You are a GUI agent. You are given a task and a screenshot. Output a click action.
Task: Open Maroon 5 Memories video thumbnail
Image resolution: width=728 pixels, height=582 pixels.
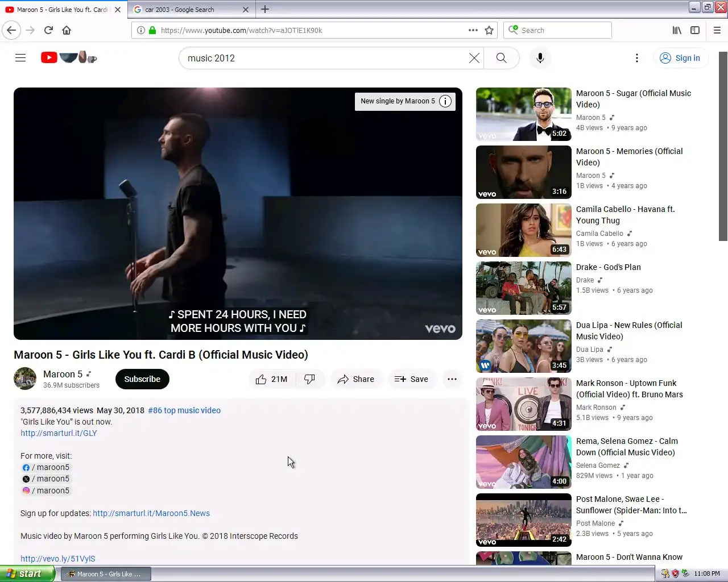524,172
